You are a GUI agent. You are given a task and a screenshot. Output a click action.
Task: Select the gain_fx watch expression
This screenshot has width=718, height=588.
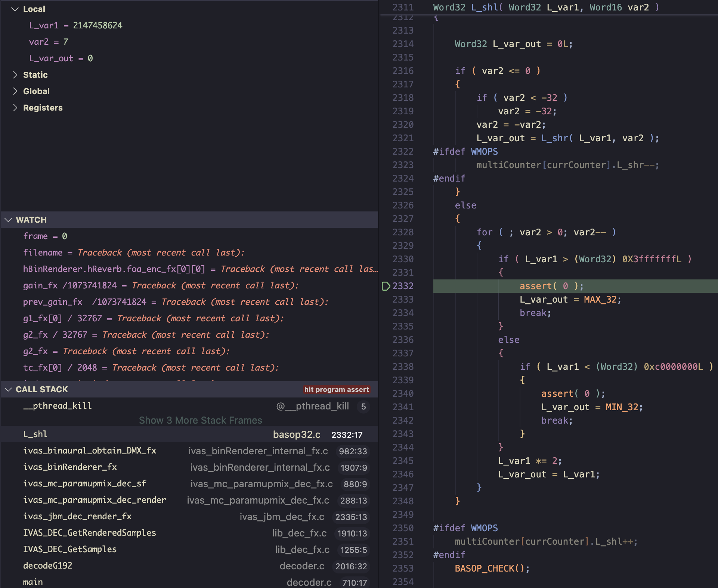tap(40, 285)
